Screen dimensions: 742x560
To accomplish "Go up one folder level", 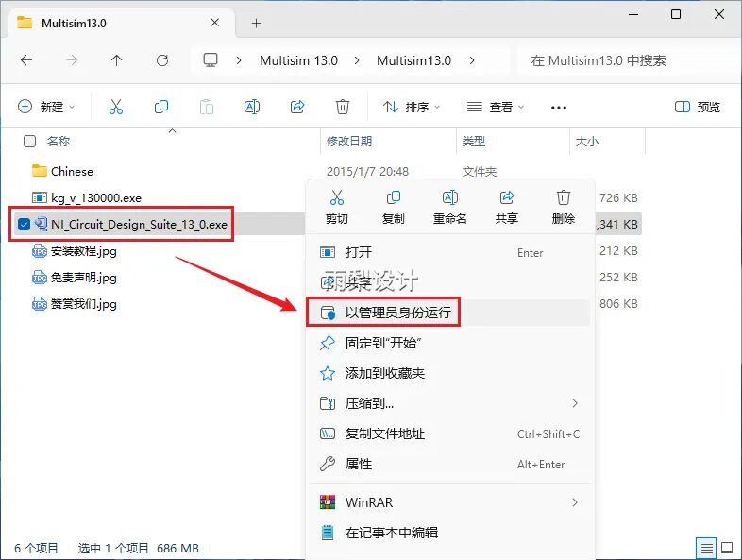I will 116,60.
